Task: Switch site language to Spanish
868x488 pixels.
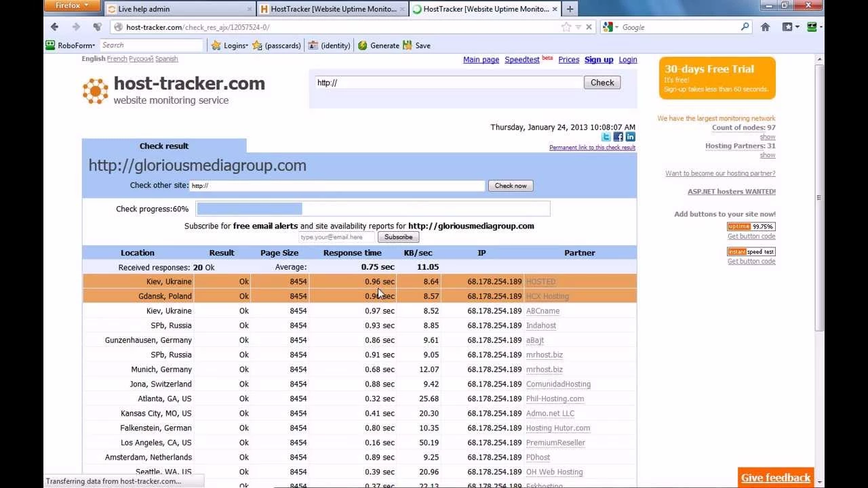Action: click(166, 59)
